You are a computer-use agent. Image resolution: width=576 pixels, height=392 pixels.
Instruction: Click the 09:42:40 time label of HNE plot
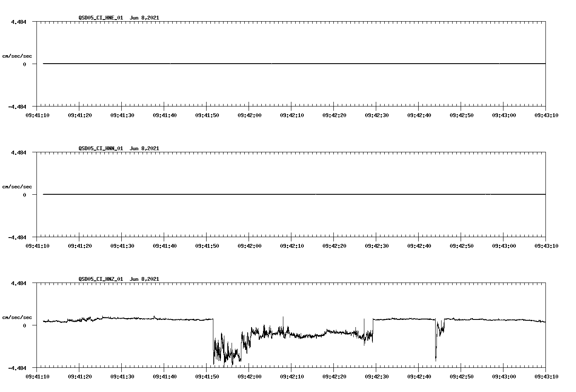tap(419, 115)
